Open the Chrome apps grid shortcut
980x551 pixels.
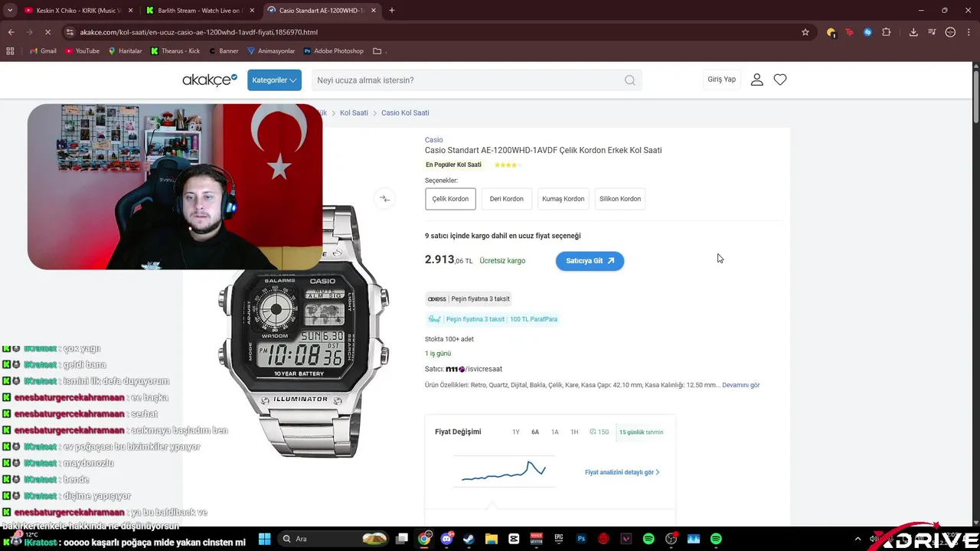(10, 51)
